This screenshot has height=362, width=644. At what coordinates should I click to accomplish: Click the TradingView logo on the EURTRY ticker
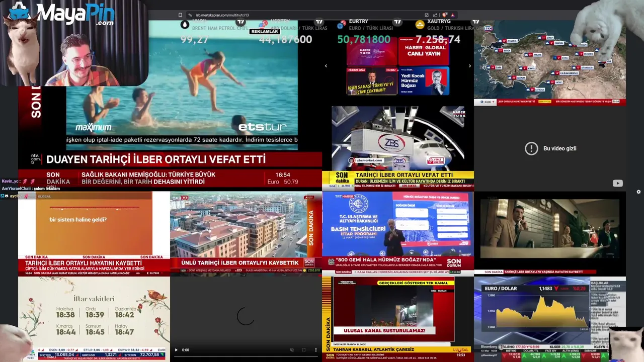pos(398,23)
